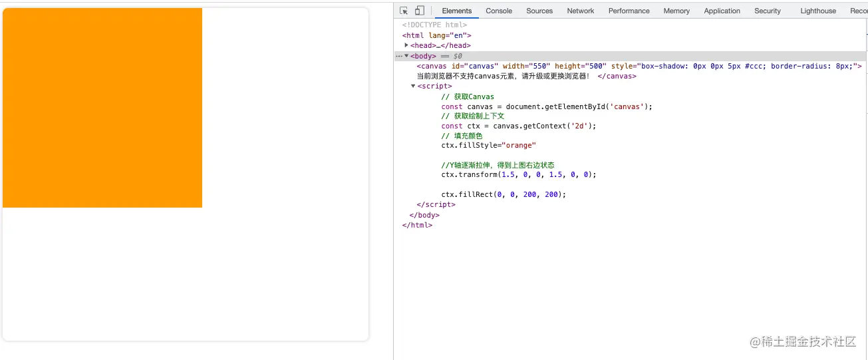Open the Security tab

[x=768, y=11]
